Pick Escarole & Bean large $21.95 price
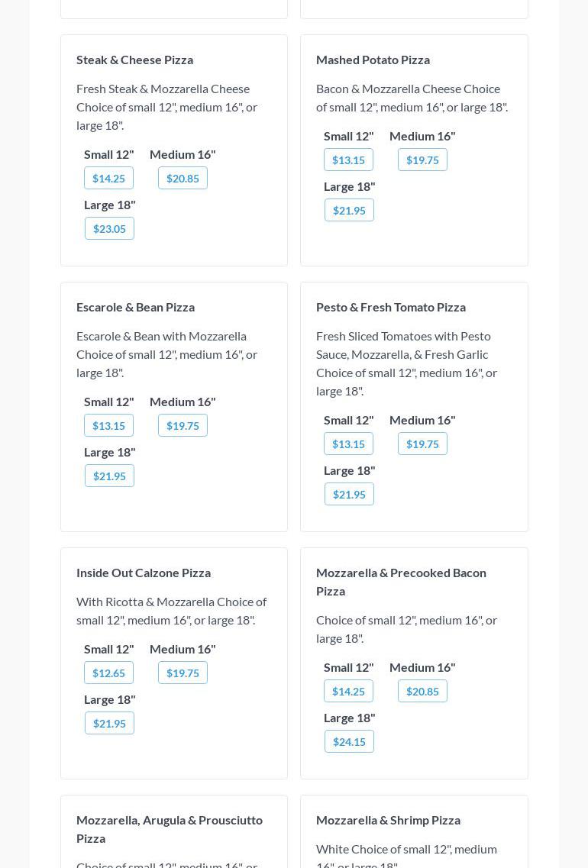 [109, 476]
